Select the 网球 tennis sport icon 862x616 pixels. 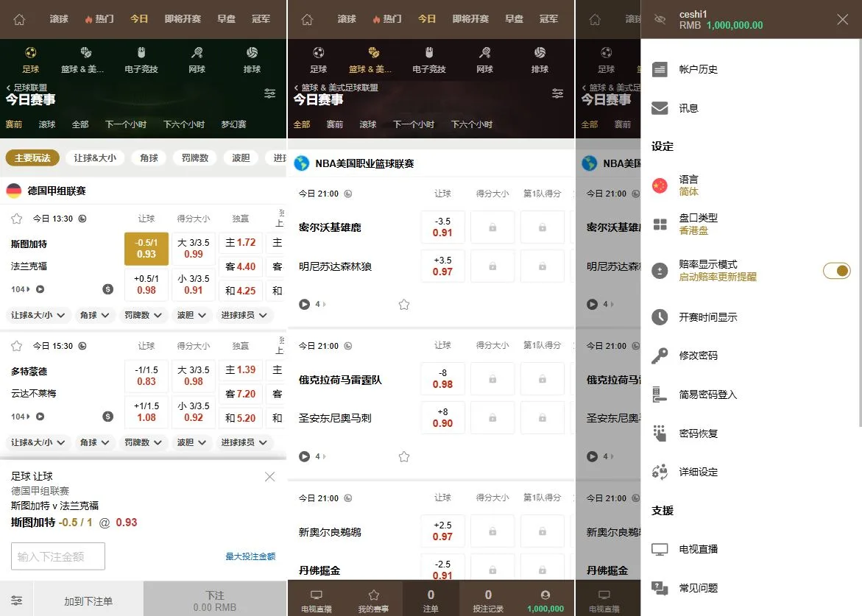tap(197, 59)
